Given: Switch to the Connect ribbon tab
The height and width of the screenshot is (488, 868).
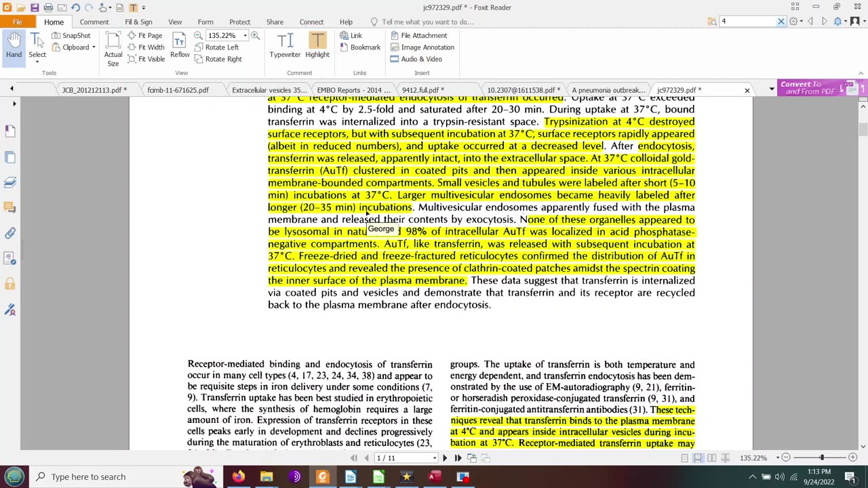Looking at the screenshot, I should click(311, 22).
